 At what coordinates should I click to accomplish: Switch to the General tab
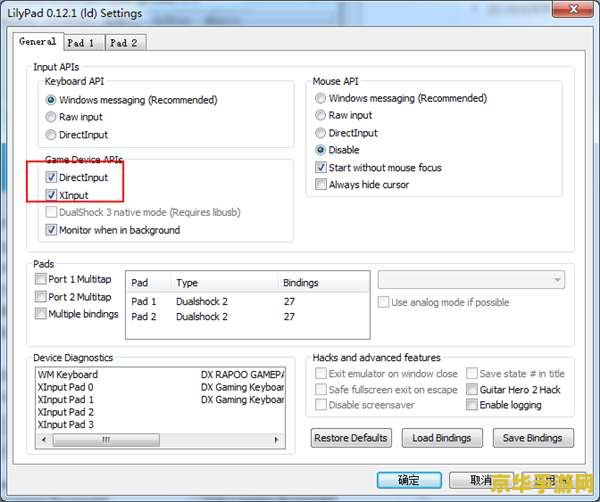pos(38,41)
